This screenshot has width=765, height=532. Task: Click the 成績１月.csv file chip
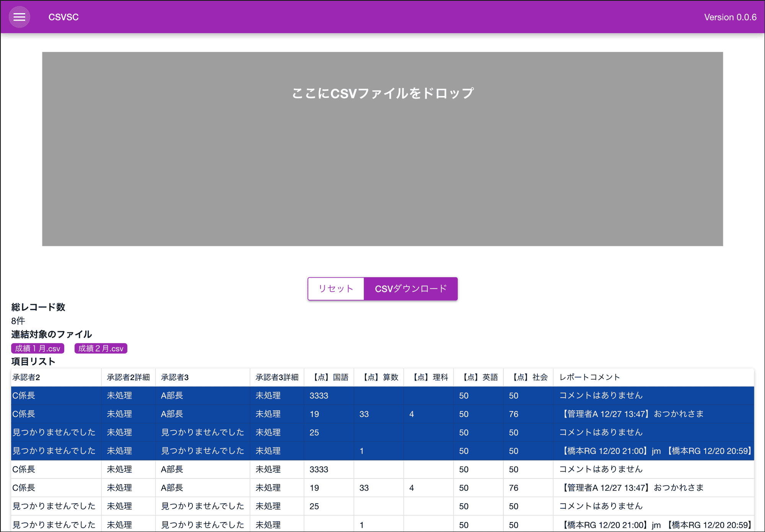37,348
